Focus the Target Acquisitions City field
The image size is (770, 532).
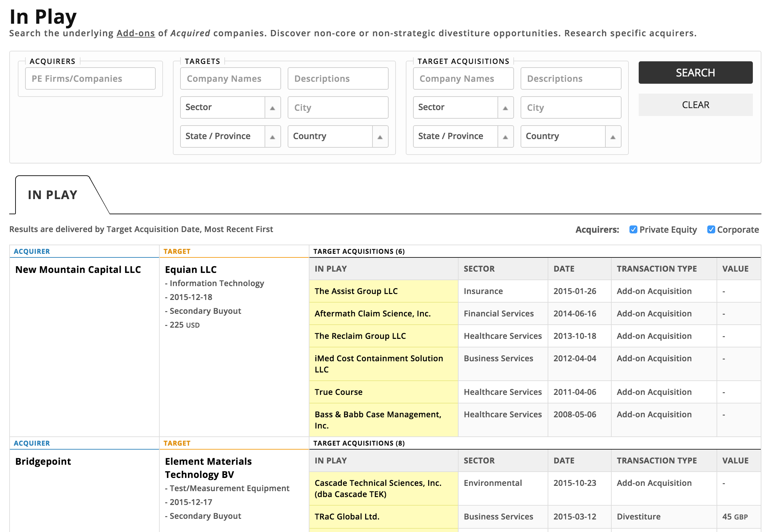[570, 108]
